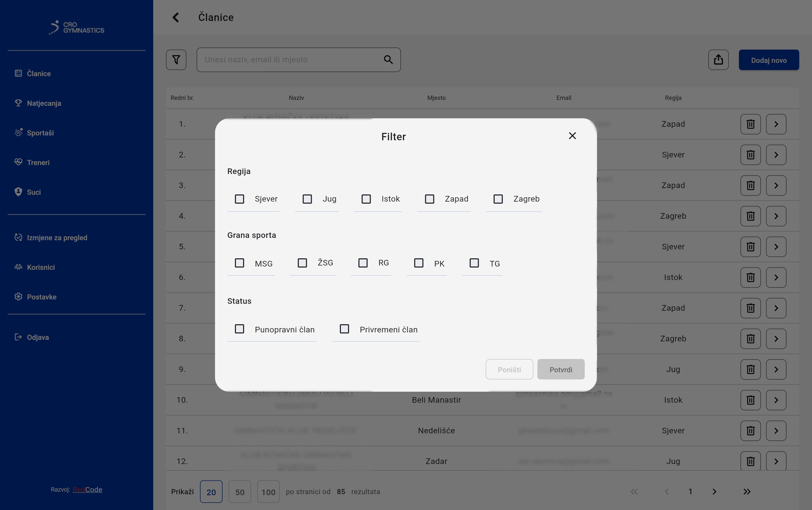
Task: Click the name/email search field
Action: [290, 60]
